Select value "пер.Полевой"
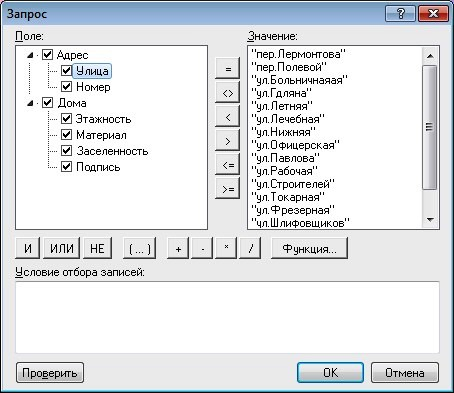Image resolution: width=454 pixels, height=393 pixels. tap(289, 67)
